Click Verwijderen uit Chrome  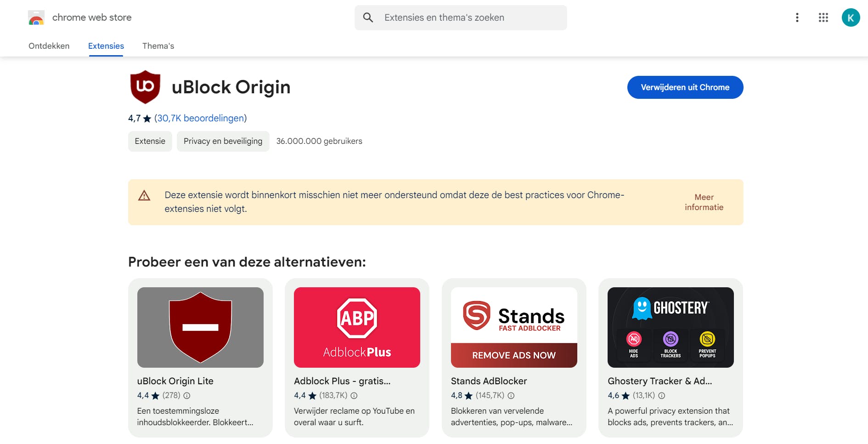click(685, 87)
